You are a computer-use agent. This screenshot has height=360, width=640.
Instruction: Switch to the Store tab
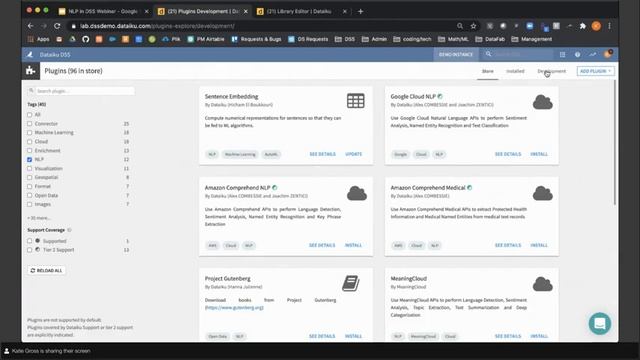(488, 71)
